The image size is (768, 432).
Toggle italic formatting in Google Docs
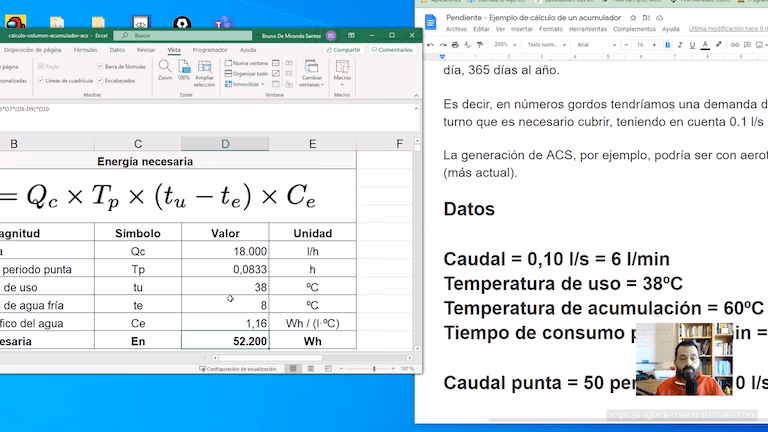pyautogui.click(x=680, y=45)
